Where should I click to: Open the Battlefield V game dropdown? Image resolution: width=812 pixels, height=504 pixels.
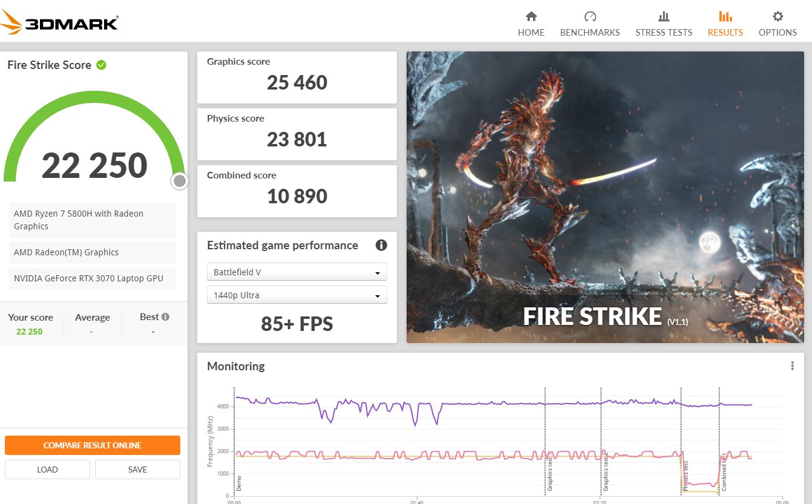[297, 272]
